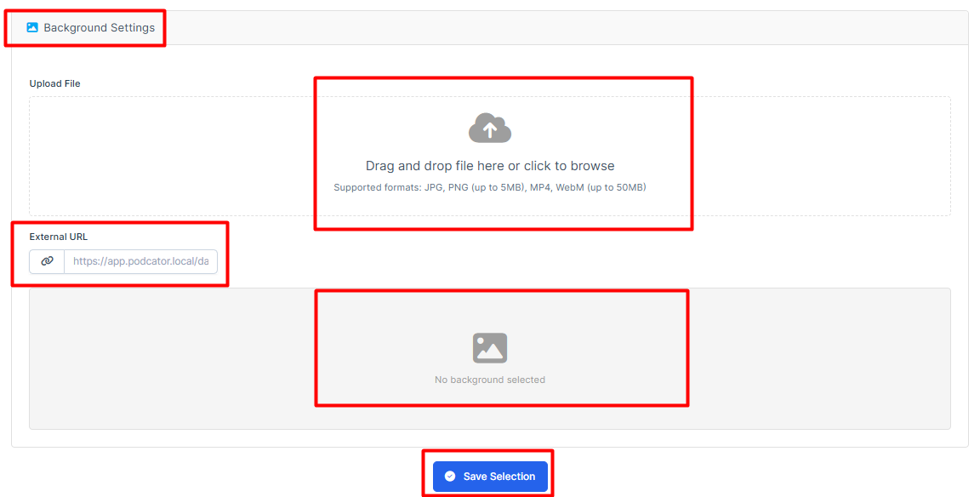Screen dimensions: 980x497
Task: Click the JPG, PNG (up to 5MB) text
Action: [475, 187]
